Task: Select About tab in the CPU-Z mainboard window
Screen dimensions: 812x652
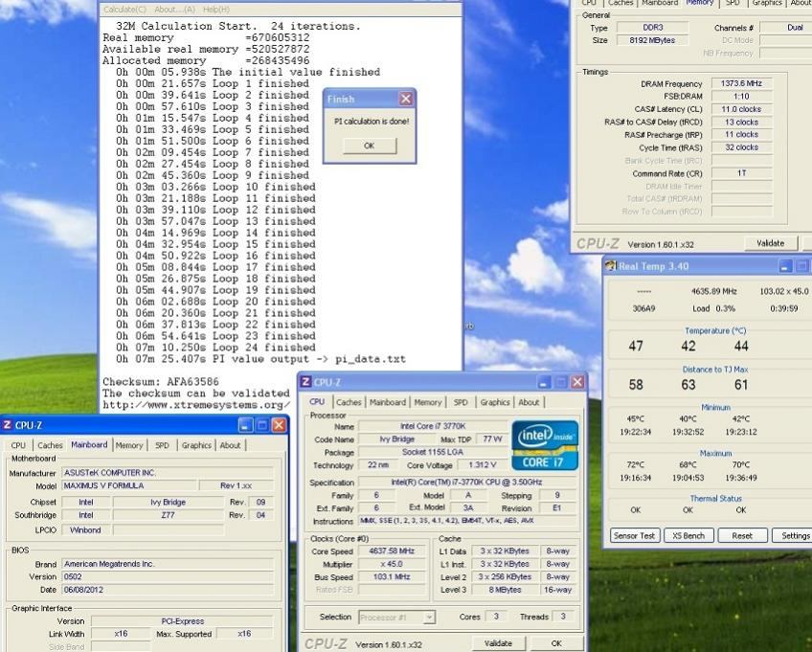Action: click(230, 445)
